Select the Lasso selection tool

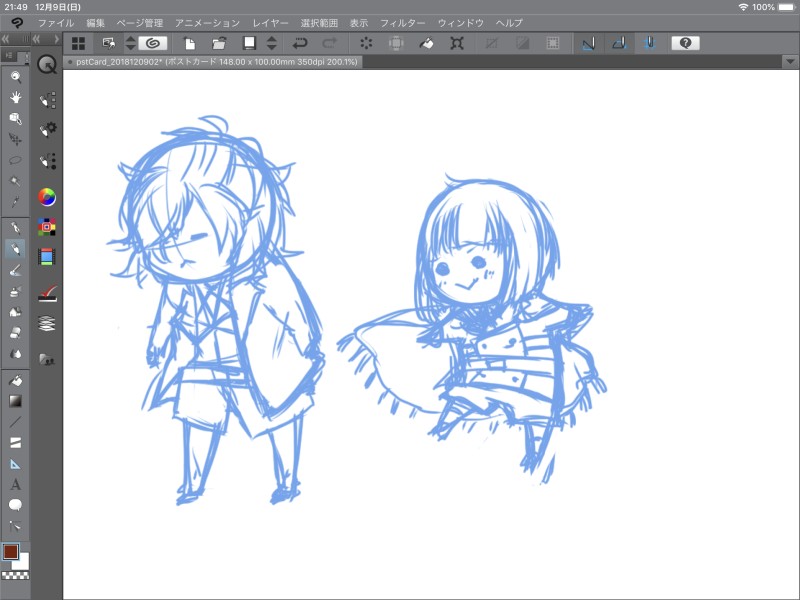coord(16,160)
